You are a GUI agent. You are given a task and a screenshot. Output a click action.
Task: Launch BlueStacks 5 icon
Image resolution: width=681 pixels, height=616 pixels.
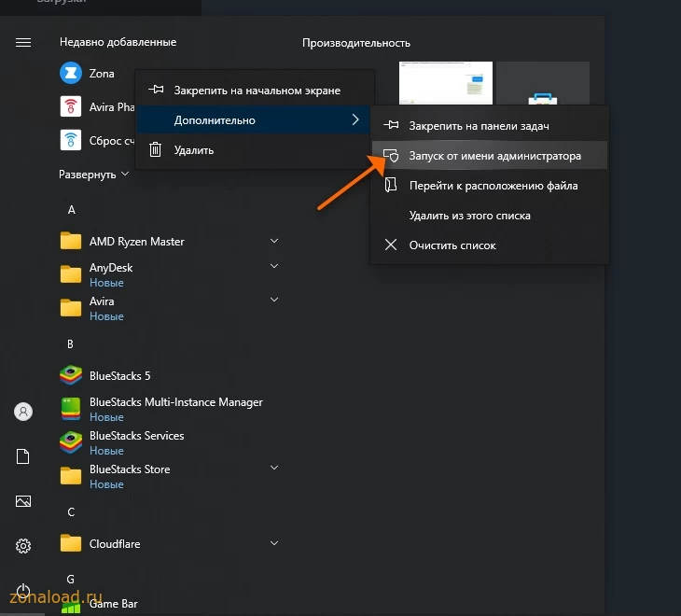point(71,375)
